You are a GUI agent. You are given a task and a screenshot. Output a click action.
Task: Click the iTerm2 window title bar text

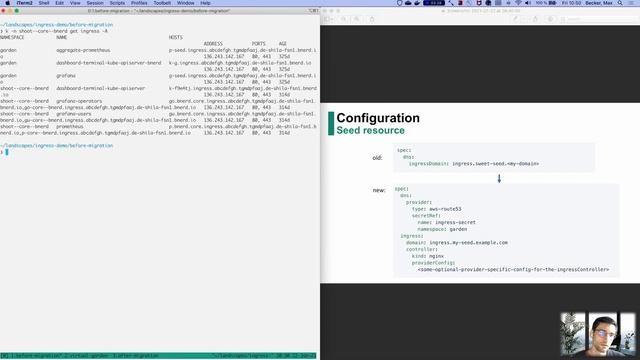pyautogui.click(x=159, y=11)
